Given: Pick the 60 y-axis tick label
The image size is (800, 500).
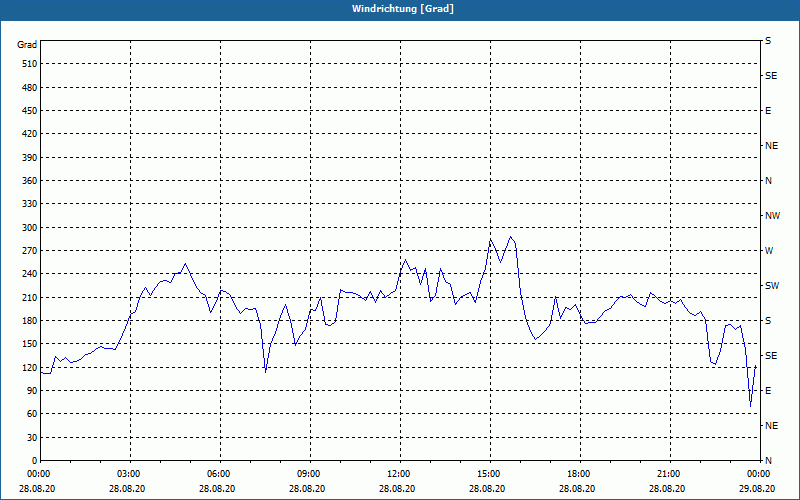Looking at the screenshot, I should click(32, 414).
